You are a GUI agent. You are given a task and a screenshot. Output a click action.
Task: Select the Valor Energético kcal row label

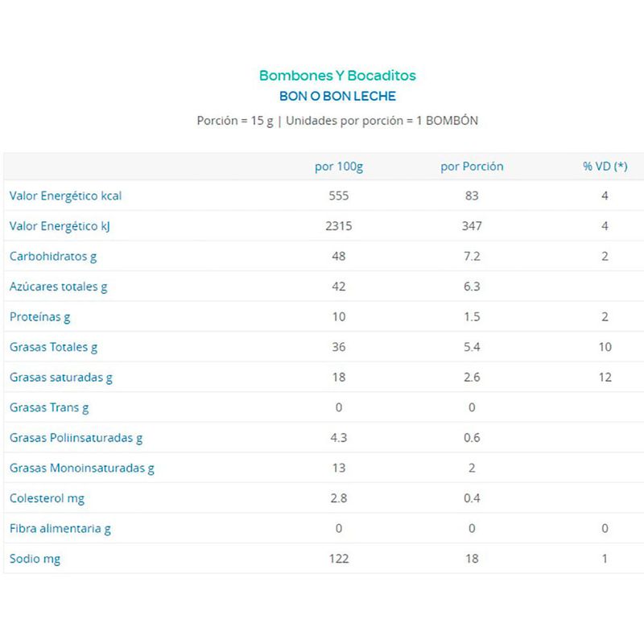[x=65, y=196]
